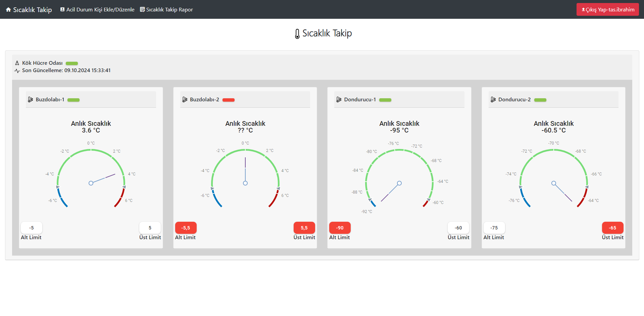Click the Buzdolabı-2 thermometer snowflake icon

[185, 100]
